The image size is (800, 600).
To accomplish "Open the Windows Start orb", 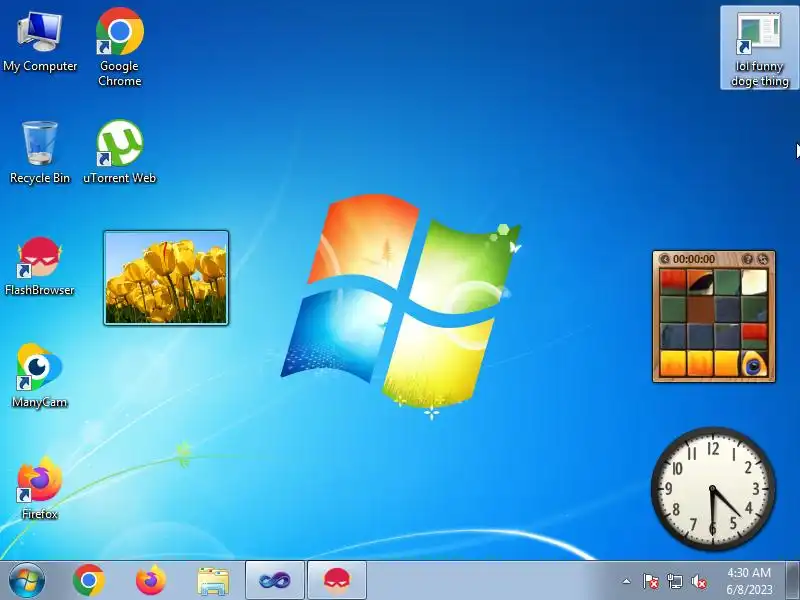I will (27, 581).
